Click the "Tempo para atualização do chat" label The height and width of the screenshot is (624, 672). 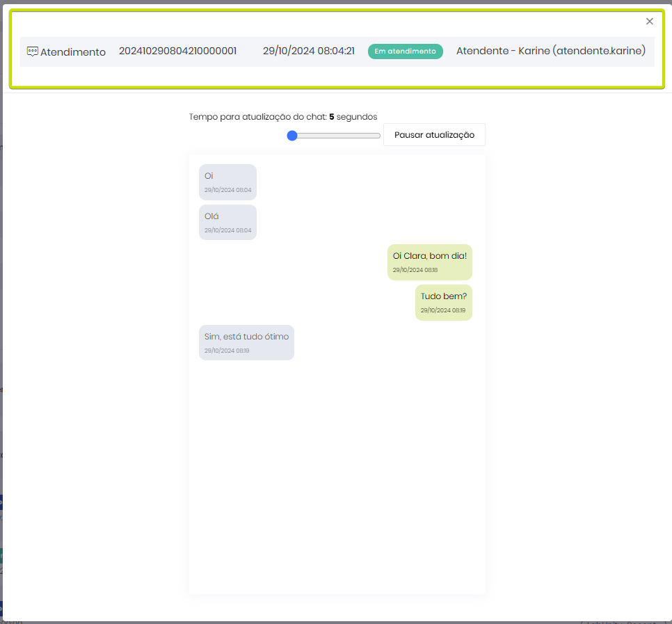coord(257,117)
